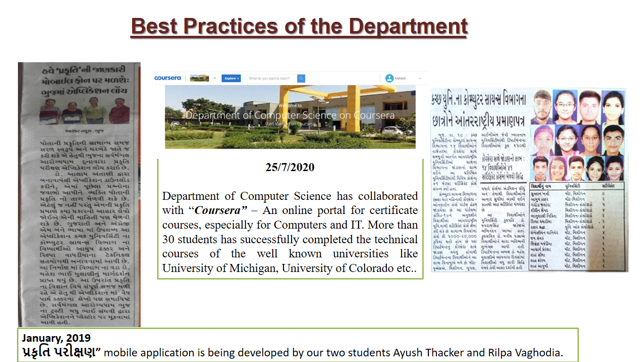The width and height of the screenshot is (644, 362).
Task: Expand the Mahesh account chevron
Action: 419,79
